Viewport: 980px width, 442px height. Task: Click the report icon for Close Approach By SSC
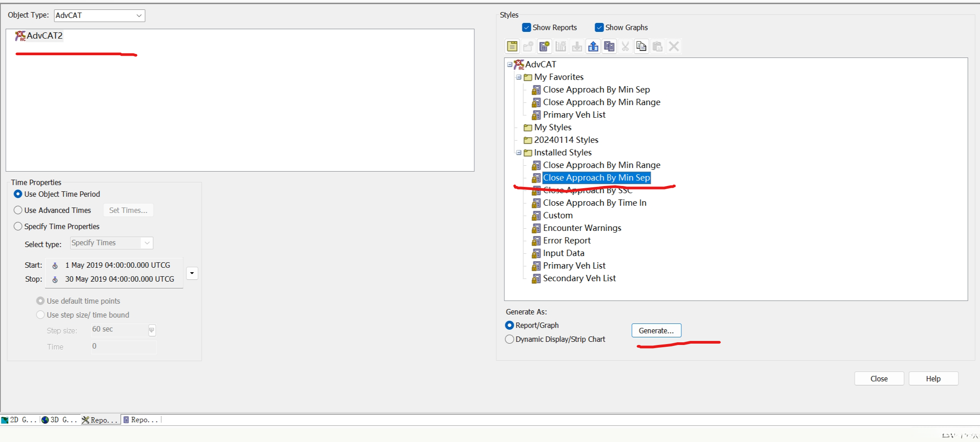(536, 191)
